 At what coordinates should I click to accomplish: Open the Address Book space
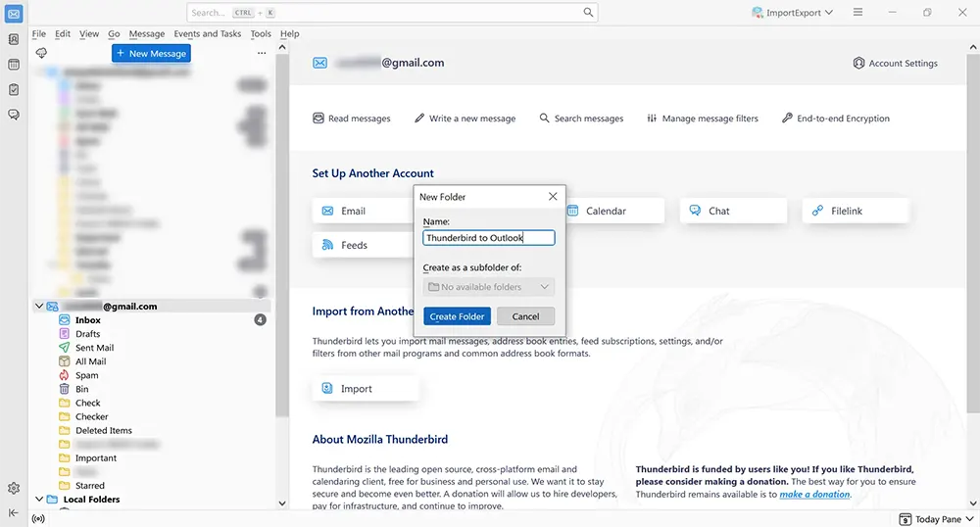14,39
